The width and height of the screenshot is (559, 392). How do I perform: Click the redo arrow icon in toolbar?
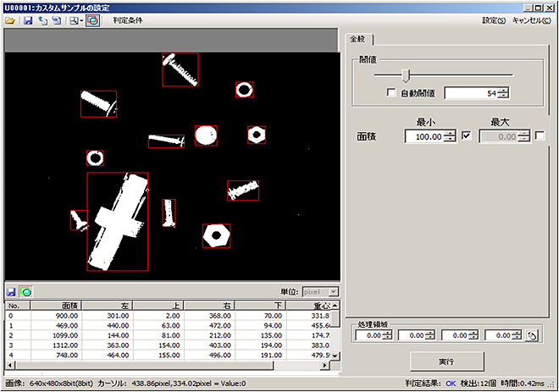[x=56, y=19]
